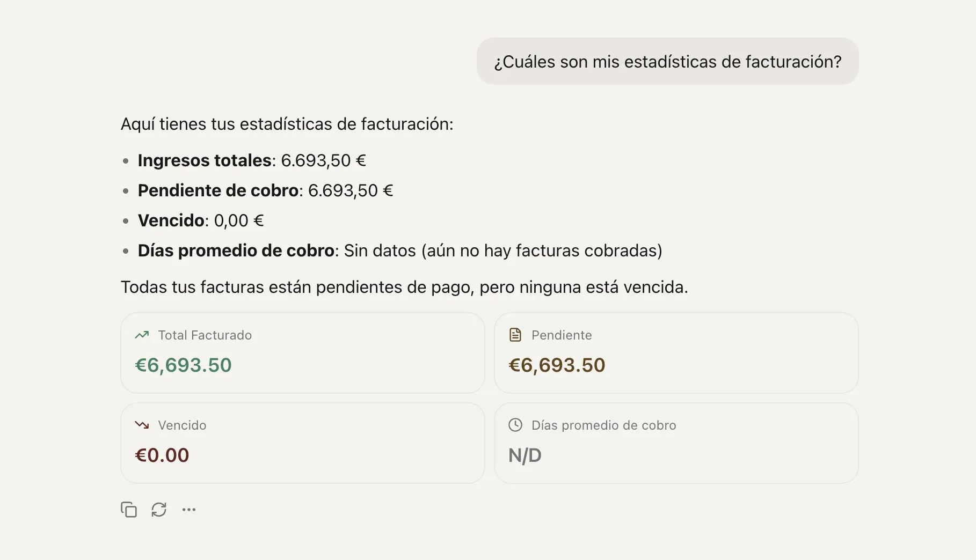
Task: Click the clock icon on Días promedio de cobro
Action: (515, 425)
